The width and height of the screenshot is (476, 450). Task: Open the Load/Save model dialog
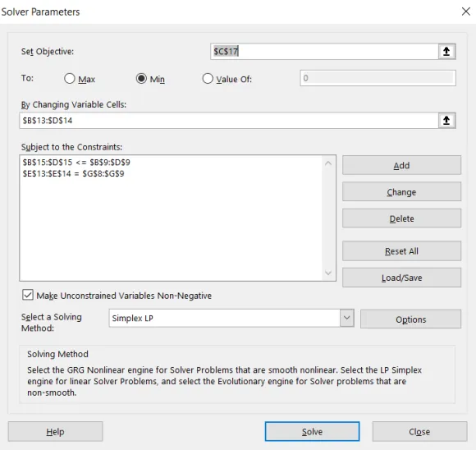pos(401,278)
